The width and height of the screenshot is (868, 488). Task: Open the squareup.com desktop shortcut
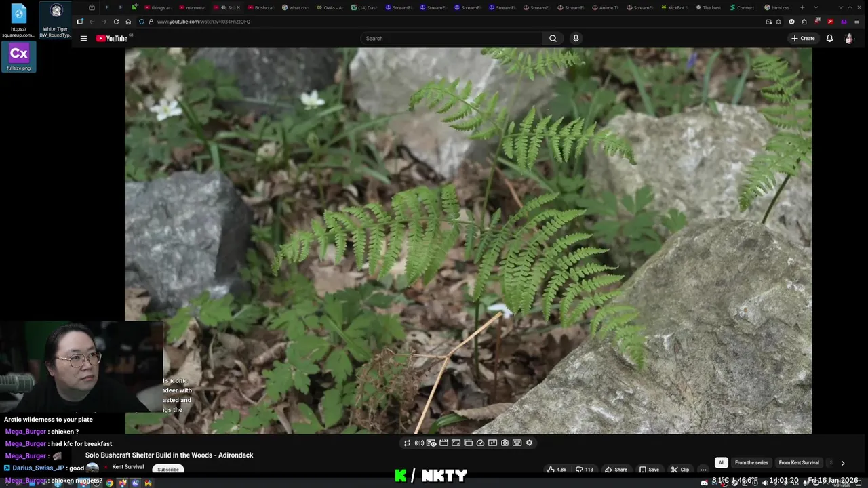[18, 20]
